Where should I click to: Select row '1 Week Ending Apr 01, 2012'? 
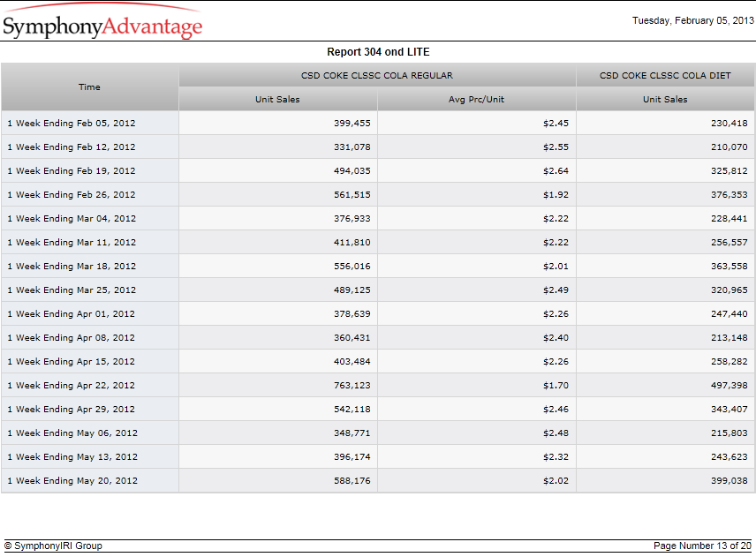tap(377, 313)
